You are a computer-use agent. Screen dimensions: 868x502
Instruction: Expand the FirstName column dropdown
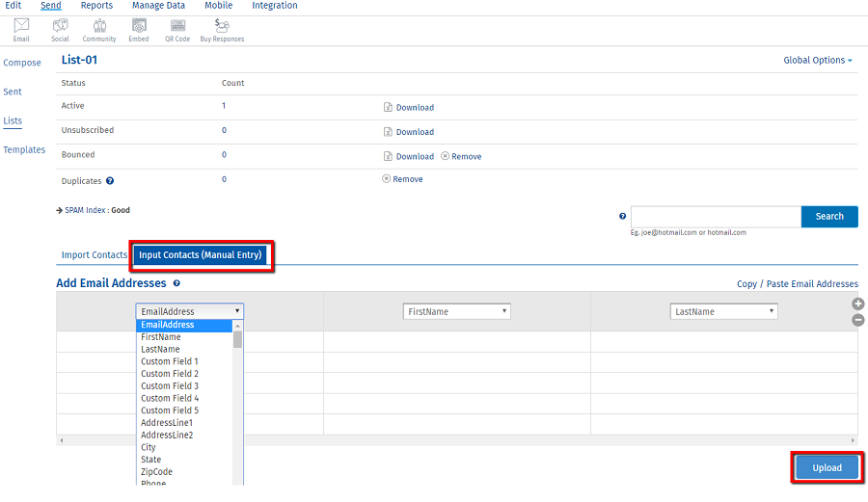457,311
